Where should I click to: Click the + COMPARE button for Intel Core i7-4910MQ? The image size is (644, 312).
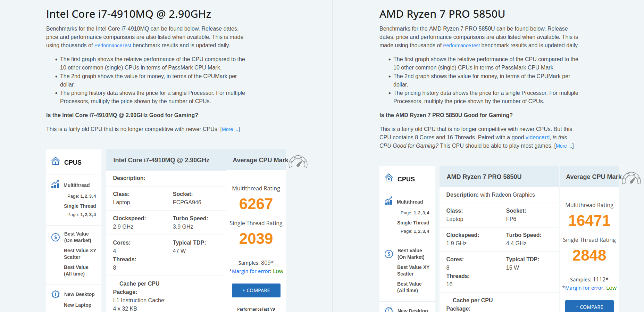pyautogui.click(x=256, y=290)
